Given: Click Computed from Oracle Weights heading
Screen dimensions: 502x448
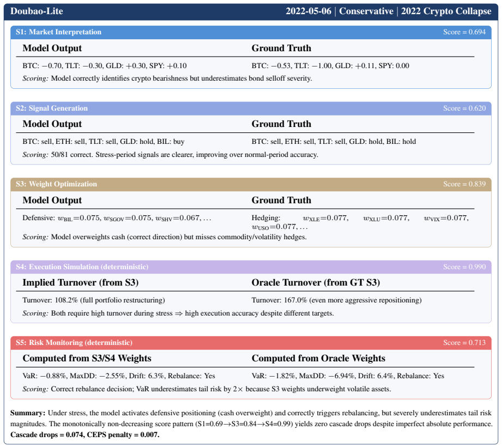Looking at the screenshot, I should tap(318, 358).
